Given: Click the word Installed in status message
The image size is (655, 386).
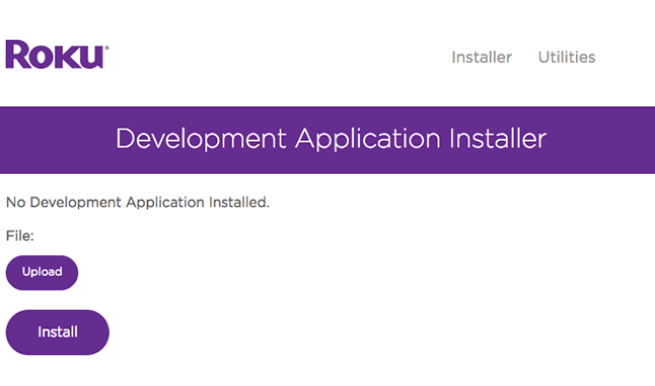Looking at the screenshot, I should [239, 202].
